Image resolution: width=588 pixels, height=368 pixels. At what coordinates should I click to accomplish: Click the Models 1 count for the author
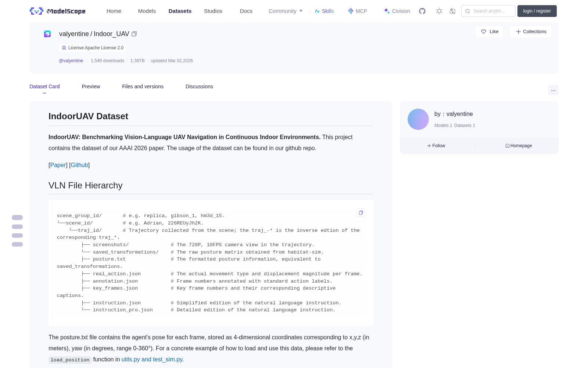click(x=443, y=125)
